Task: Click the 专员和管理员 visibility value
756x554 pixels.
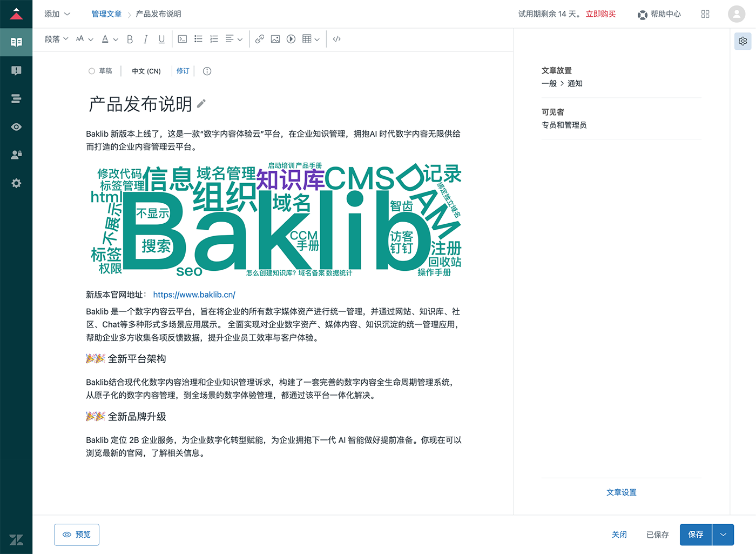Action: (x=564, y=125)
